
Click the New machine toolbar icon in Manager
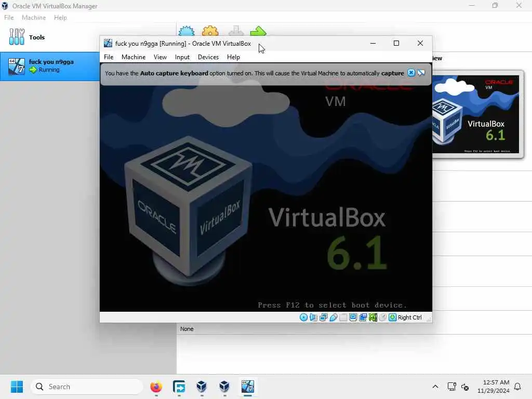pos(187,31)
